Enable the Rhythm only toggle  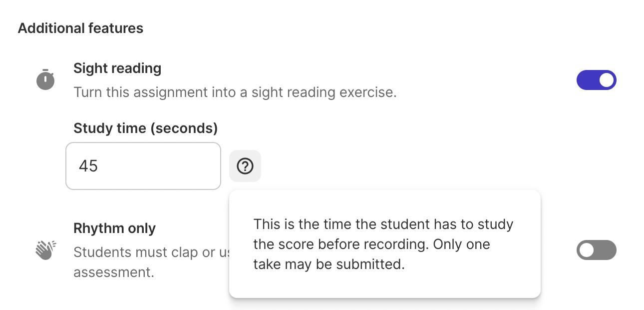pyautogui.click(x=596, y=250)
